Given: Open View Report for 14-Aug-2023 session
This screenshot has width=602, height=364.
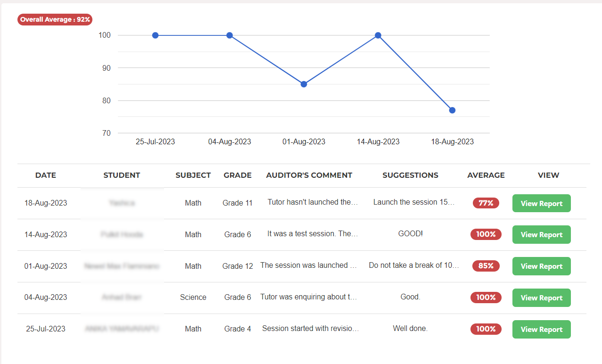Looking at the screenshot, I should click(541, 234).
